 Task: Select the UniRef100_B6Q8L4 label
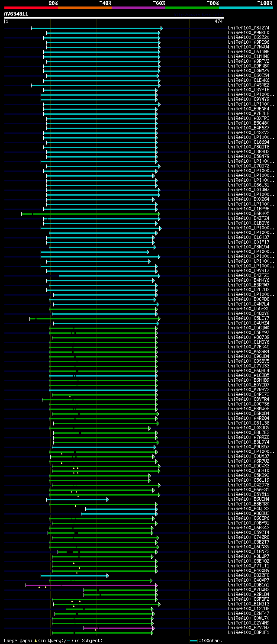(248, 371)
